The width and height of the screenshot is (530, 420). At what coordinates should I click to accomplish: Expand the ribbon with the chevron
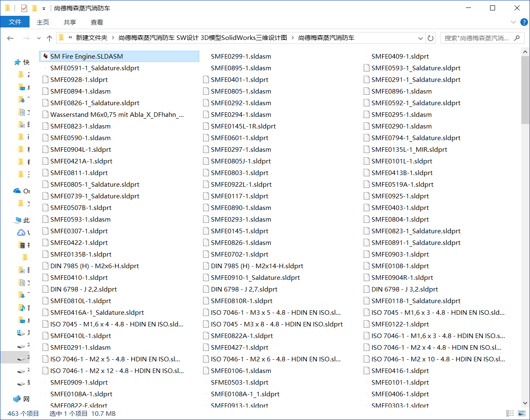pyautogui.click(x=513, y=22)
